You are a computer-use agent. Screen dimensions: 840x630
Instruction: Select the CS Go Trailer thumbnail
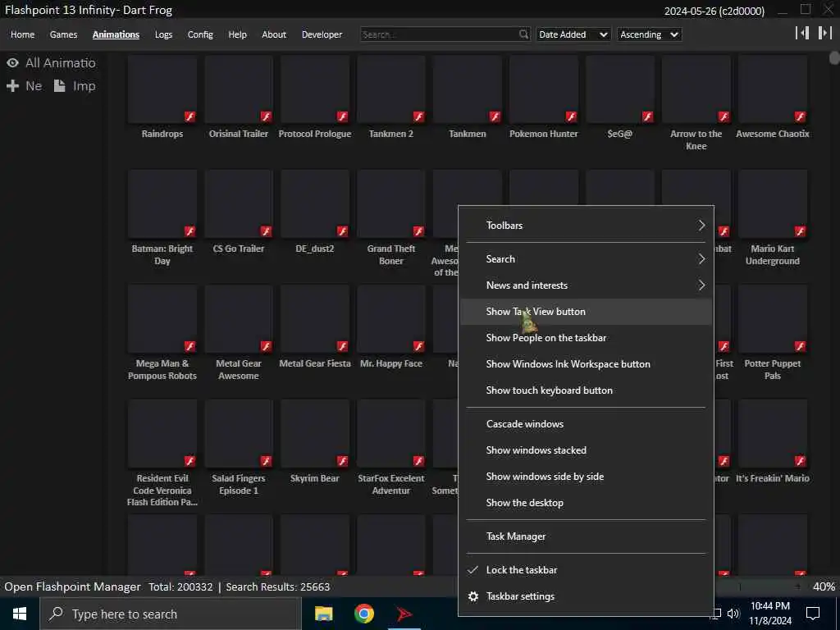coord(239,204)
